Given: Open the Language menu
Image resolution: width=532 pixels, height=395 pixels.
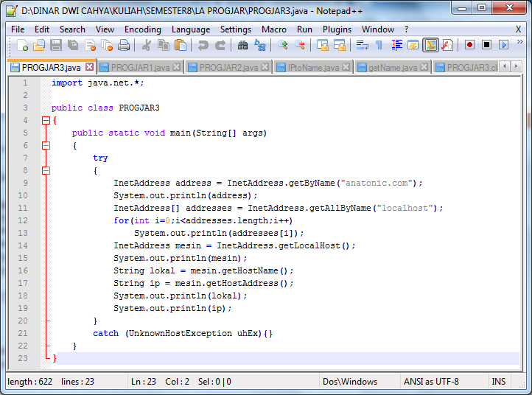Looking at the screenshot, I should tap(191, 29).
